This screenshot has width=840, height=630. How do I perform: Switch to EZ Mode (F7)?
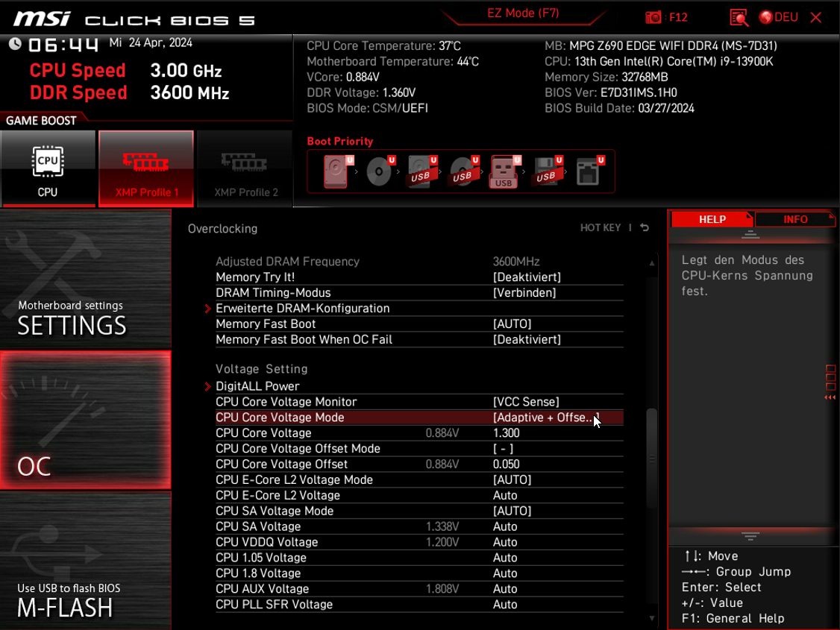[x=523, y=13]
